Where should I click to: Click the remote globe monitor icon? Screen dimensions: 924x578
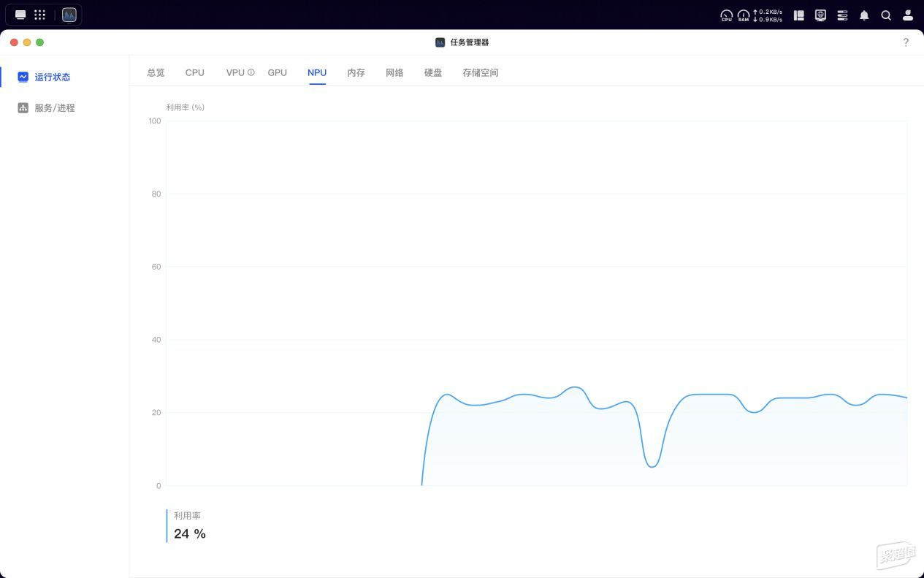click(x=820, y=15)
